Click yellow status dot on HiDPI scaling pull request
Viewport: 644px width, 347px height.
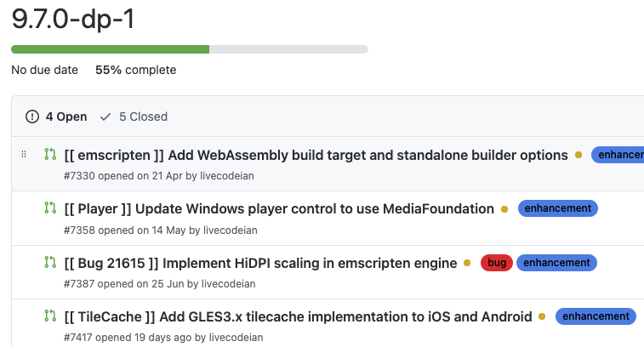(x=467, y=264)
